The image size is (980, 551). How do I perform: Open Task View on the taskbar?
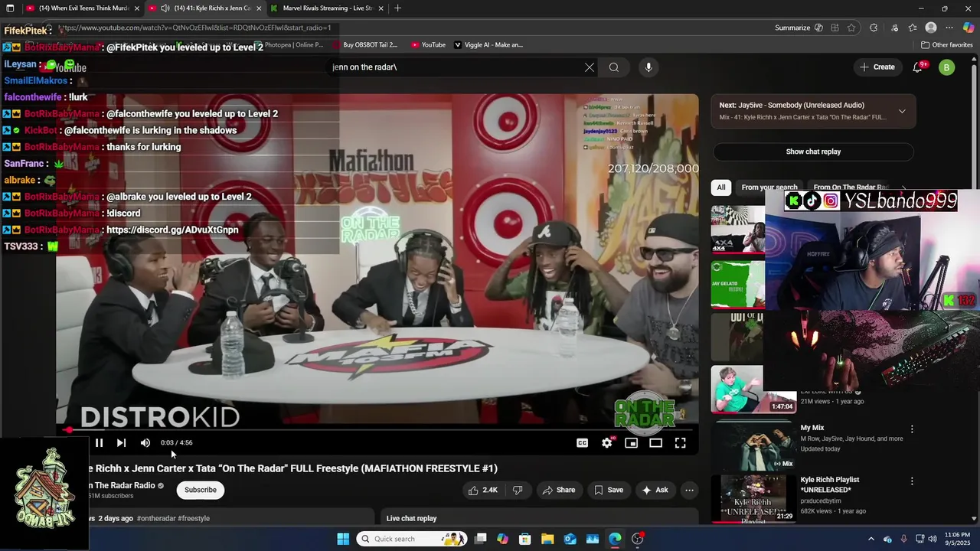tap(480, 539)
